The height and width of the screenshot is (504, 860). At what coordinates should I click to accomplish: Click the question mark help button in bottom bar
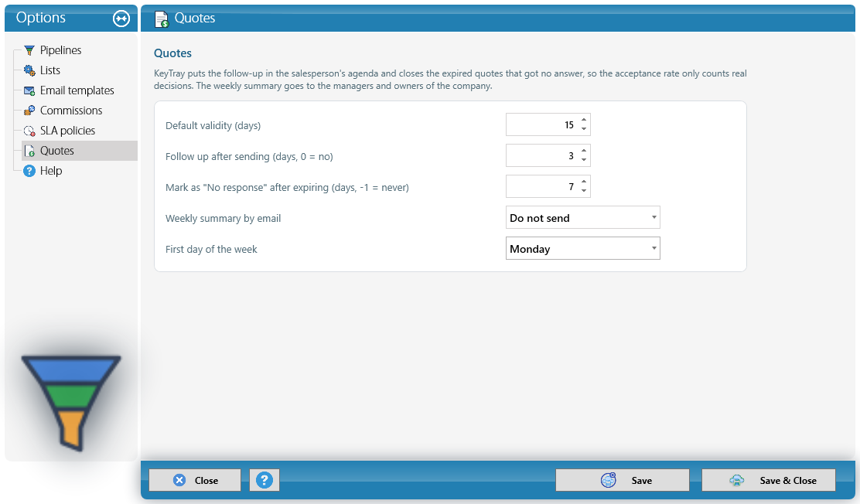[x=264, y=480]
